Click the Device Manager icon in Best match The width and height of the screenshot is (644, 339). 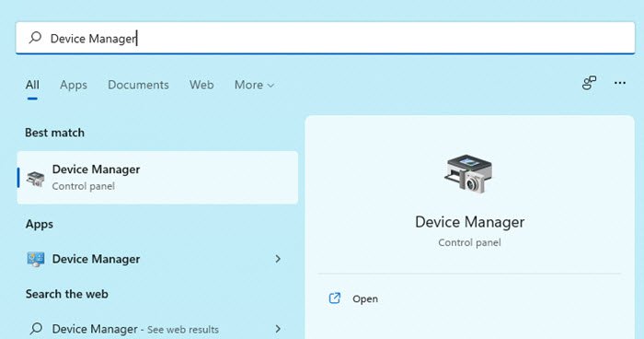point(35,179)
